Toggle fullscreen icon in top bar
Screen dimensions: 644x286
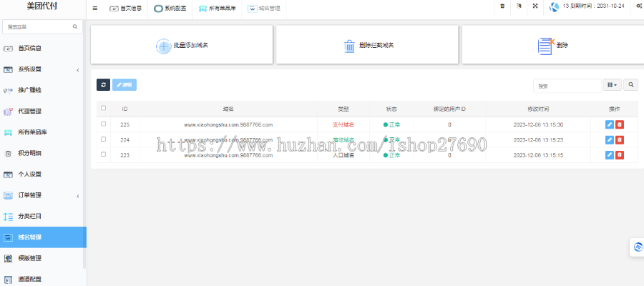pyautogui.click(x=535, y=6)
